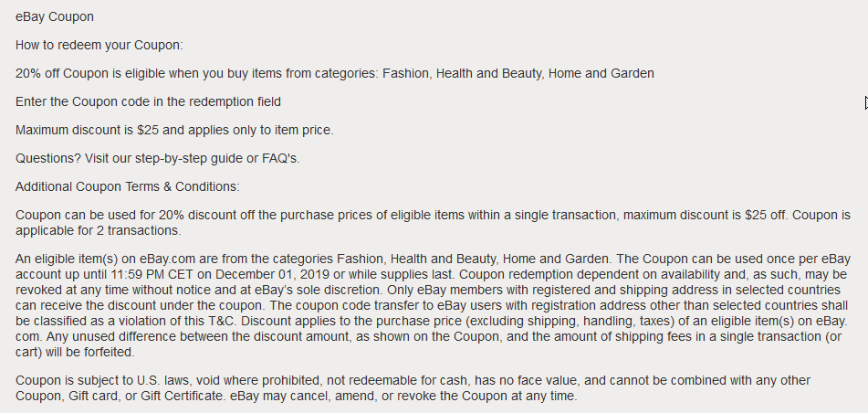Click the "Maximum discount is $25" line

pyautogui.click(x=173, y=130)
